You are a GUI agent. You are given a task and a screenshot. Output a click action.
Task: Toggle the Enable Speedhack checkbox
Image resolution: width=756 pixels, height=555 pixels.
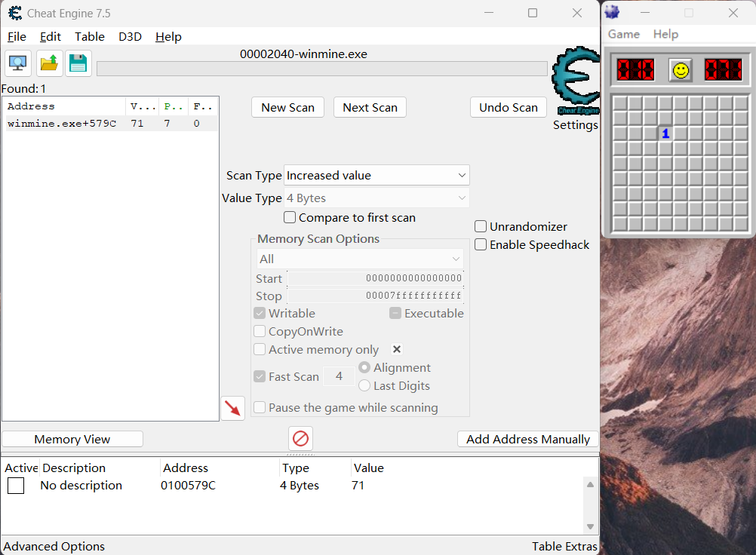tap(481, 244)
